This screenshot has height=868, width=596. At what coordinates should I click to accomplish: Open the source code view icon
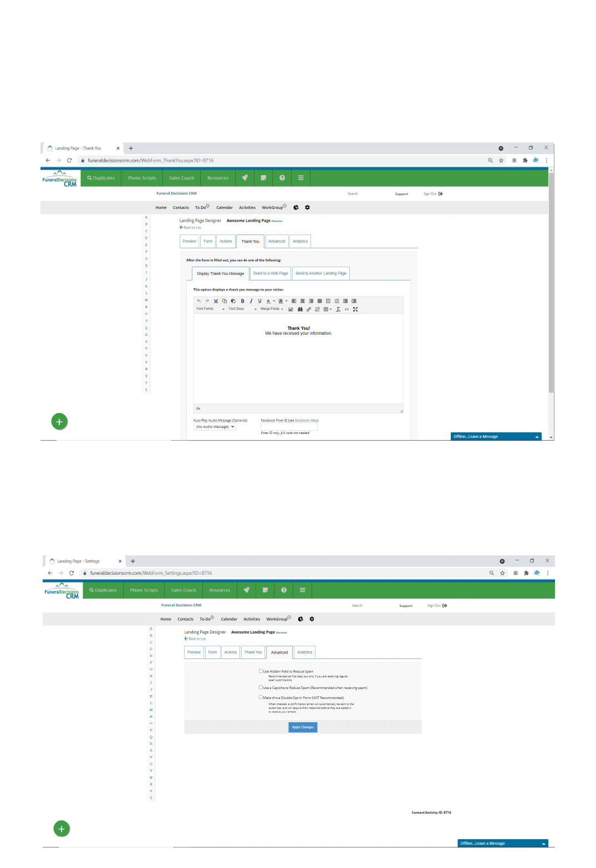click(x=347, y=309)
